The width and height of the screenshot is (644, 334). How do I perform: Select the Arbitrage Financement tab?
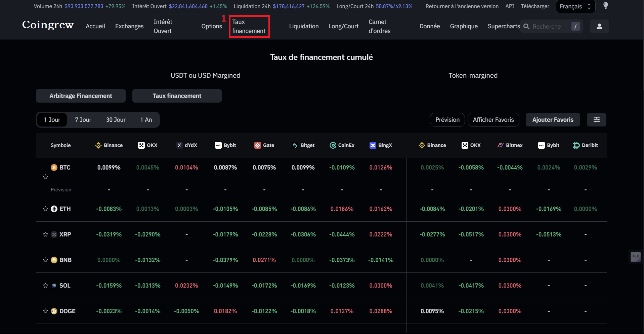click(x=81, y=96)
